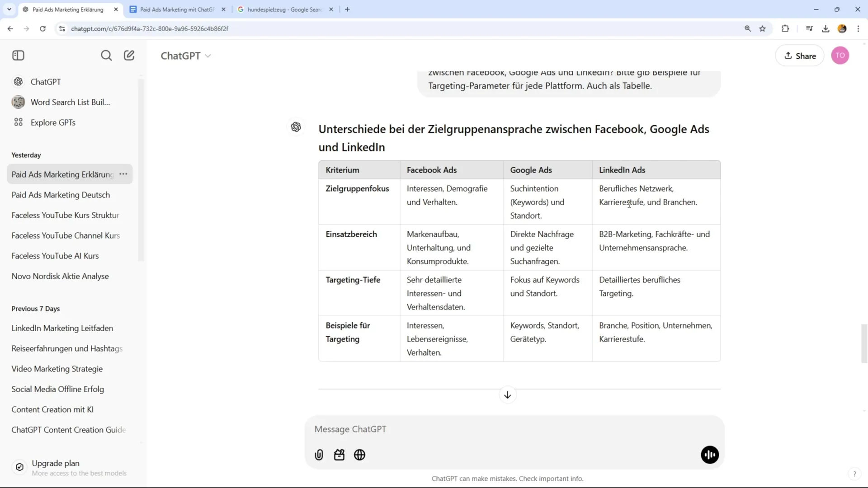Open Video Marketing Strategie chat
The image size is (868, 488).
point(70,369)
